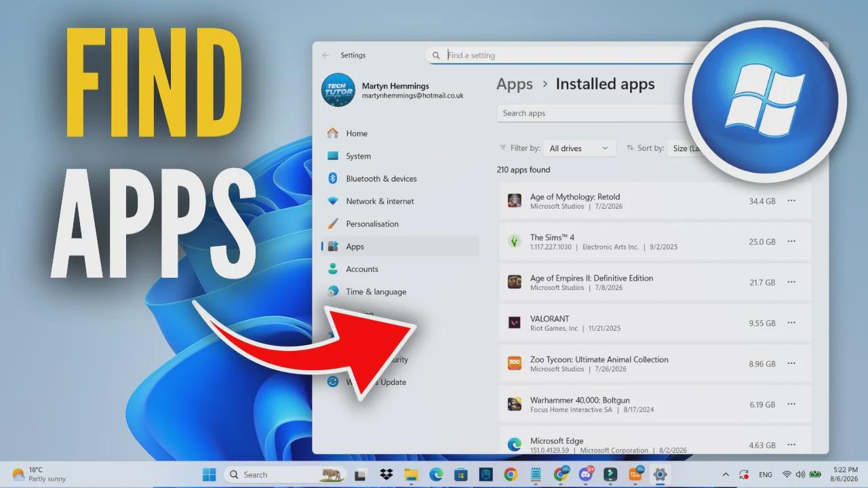Open more options for Age of Mythology: Retold

point(791,201)
